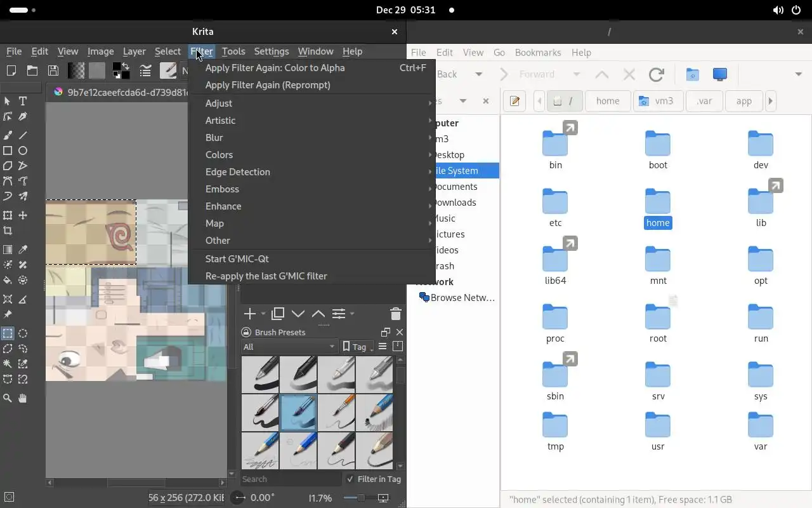Open the All tag filter combo box
Screen dimensions: 812x508
point(289,347)
